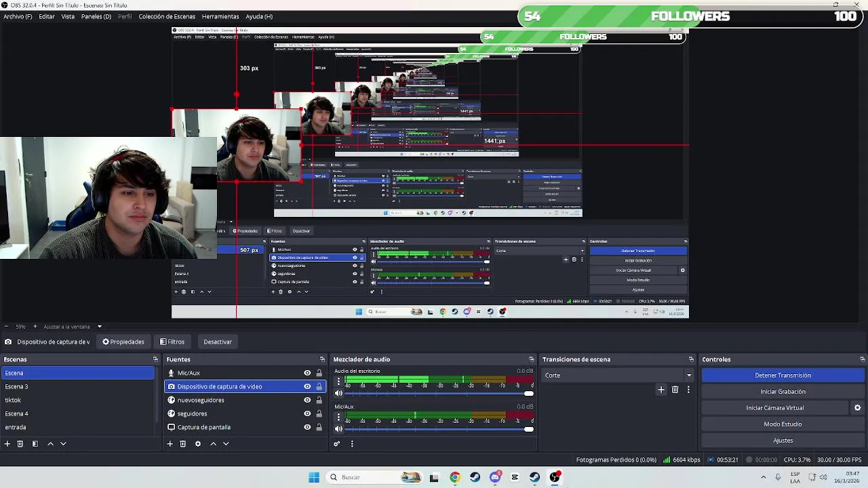Toggle lock on nuevoseguidores source
Viewport: 868px width, 488px height.
(x=319, y=400)
